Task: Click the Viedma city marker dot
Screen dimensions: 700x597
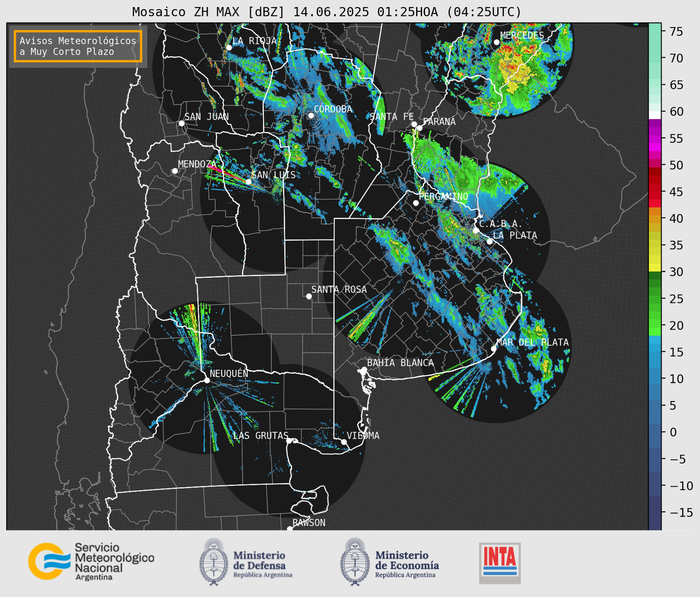Action: (344, 442)
